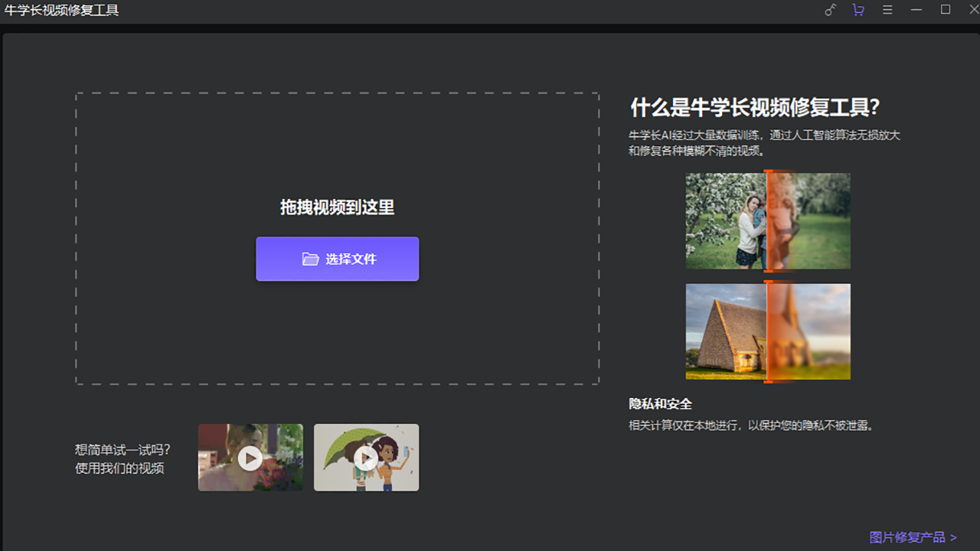The height and width of the screenshot is (551, 980).
Task: Click the 什么是牛学长视频修复工具? heading
Action: tap(755, 107)
